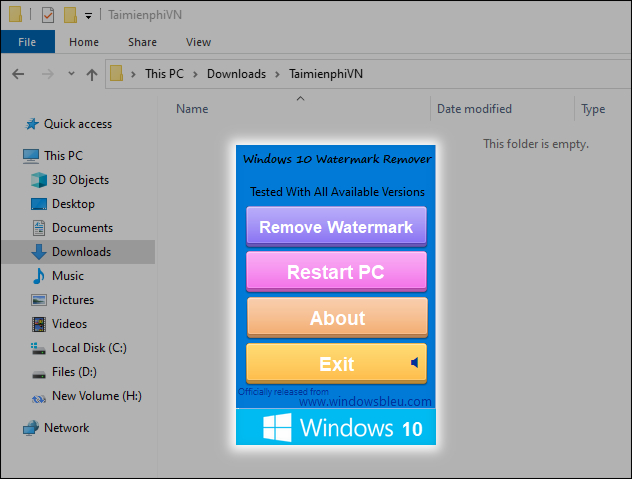
Task: Expand chevron after Downloads in breadcrumb
Action: pos(277,74)
